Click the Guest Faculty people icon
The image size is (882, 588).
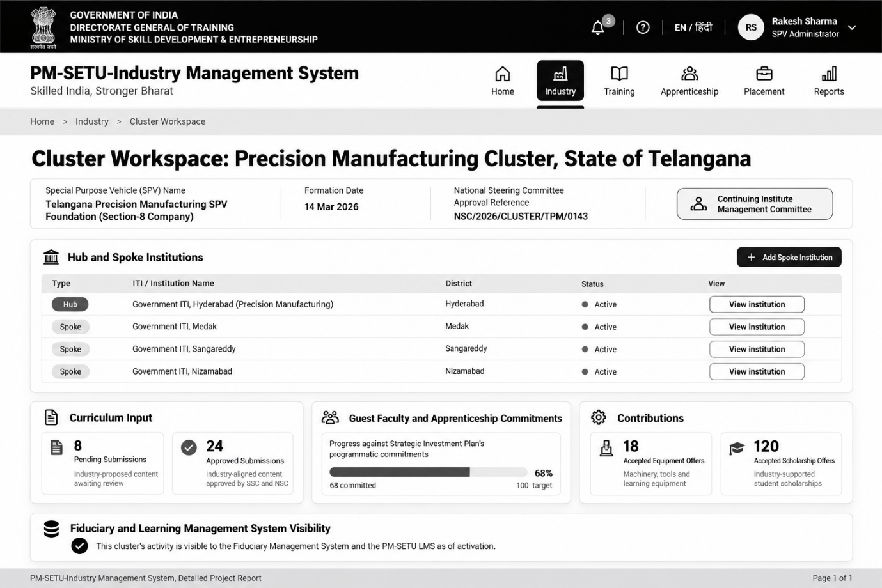(330, 418)
